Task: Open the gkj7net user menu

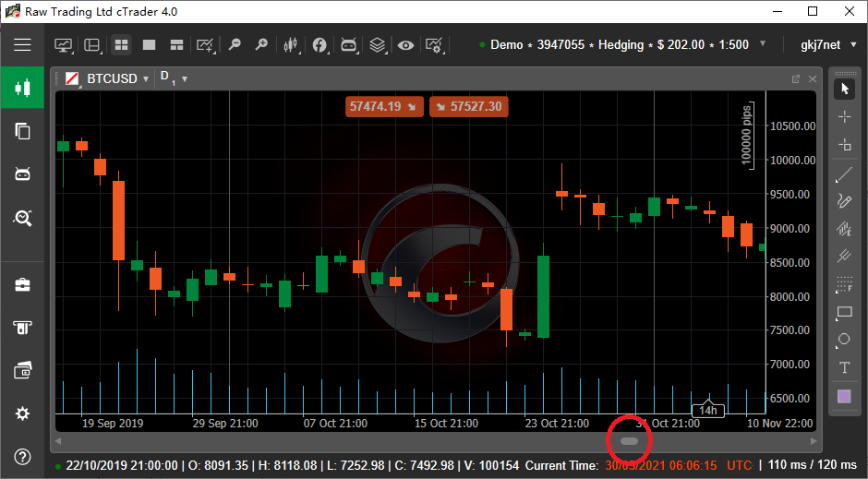Action: [828, 45]
